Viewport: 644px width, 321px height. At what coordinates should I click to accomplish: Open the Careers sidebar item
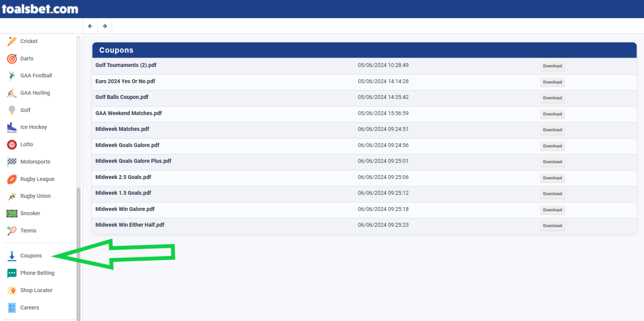[x=29, y=308]
